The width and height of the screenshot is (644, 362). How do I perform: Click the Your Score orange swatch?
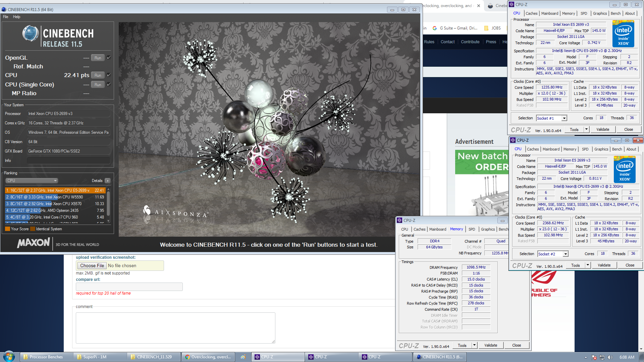pyautogui.click(x=7, y=229)
